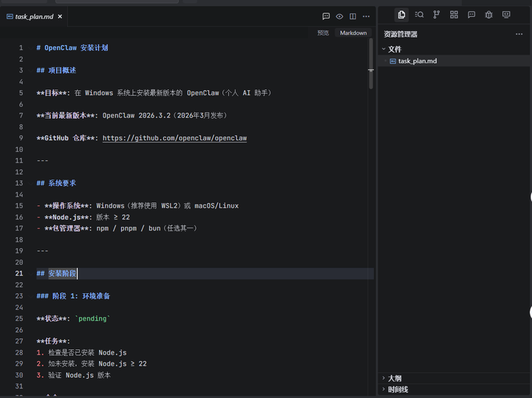
Task: Click the editor vertical scrollbar thumb
Action: pyautogui.click(x=371, y=64)
